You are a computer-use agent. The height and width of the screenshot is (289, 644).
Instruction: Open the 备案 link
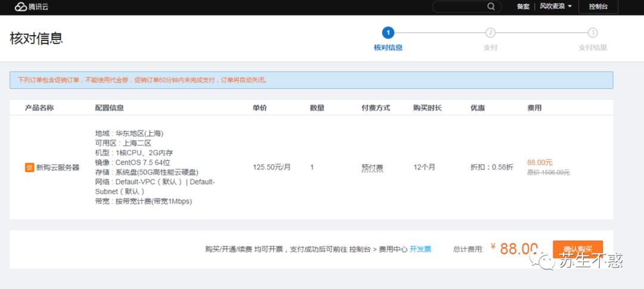pyautogui.click(x=523, y=7)
